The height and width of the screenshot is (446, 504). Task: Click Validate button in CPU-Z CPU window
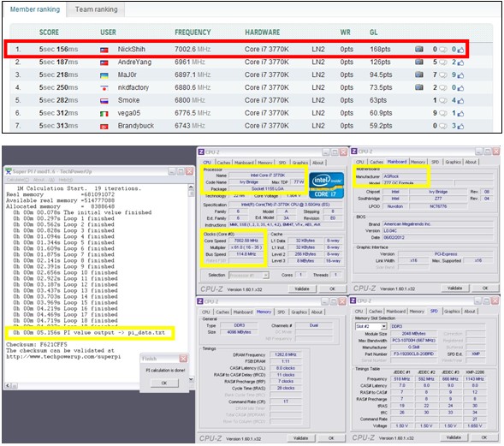[302, 288]
